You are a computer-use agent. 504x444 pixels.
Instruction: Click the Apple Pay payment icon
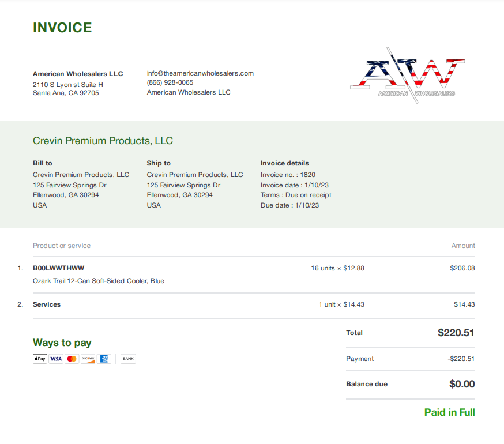pyautogui.click(x=40, y=359)
